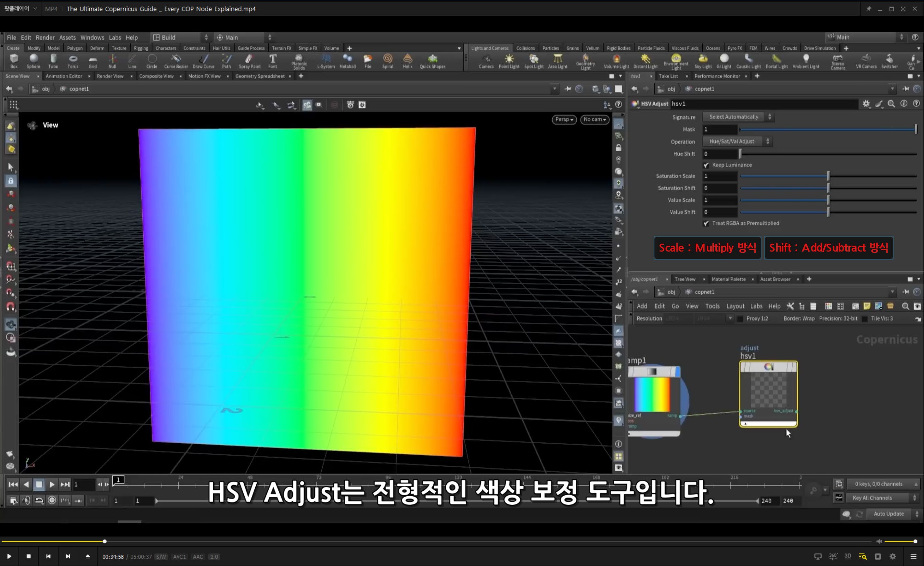Switch to the Material Palette tab
The width and height of the screenshot is (924, 566).
[x=728, y=279]
